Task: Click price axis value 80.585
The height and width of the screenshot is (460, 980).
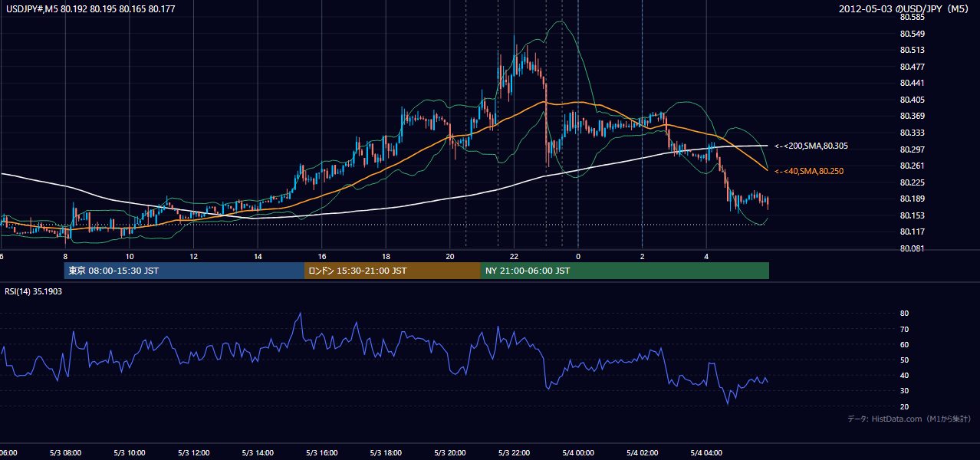Action: coord(911,17)
